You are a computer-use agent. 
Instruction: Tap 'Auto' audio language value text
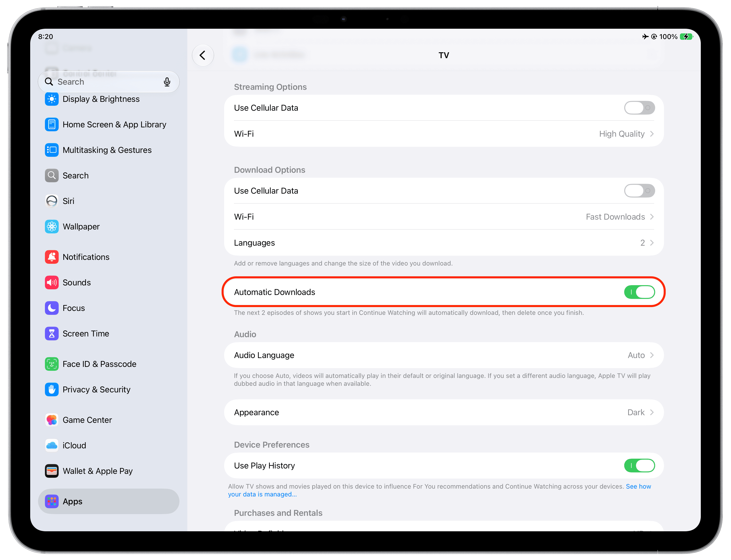coord(636,355)
